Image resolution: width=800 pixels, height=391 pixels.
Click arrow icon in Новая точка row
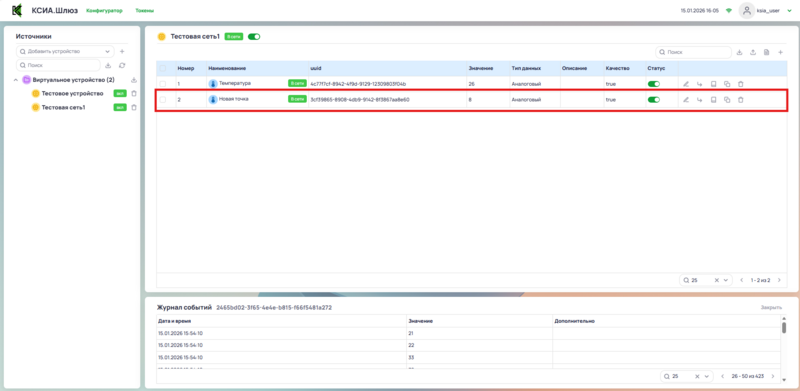coord(700,100)
